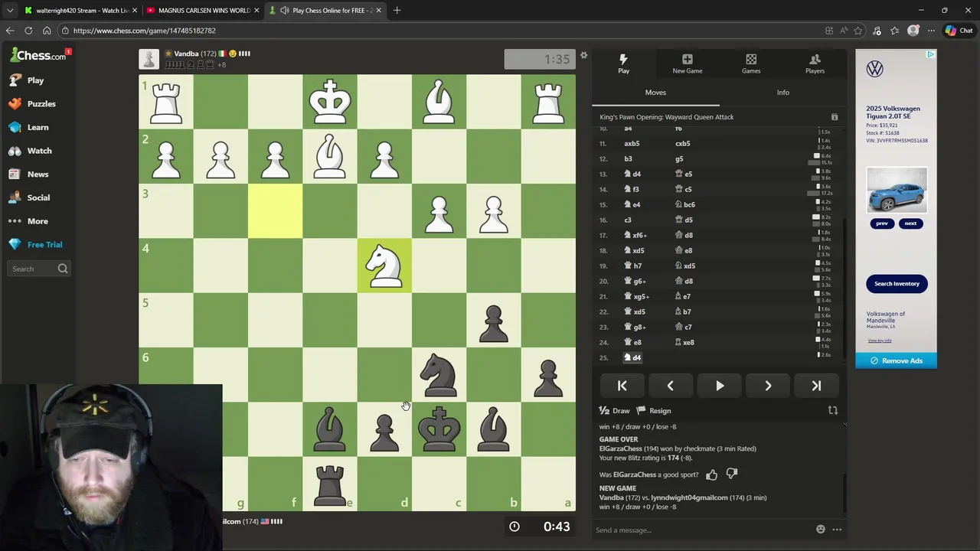Click the browser address bar URL
Screen dimensions: 980x551
(145, 31)
